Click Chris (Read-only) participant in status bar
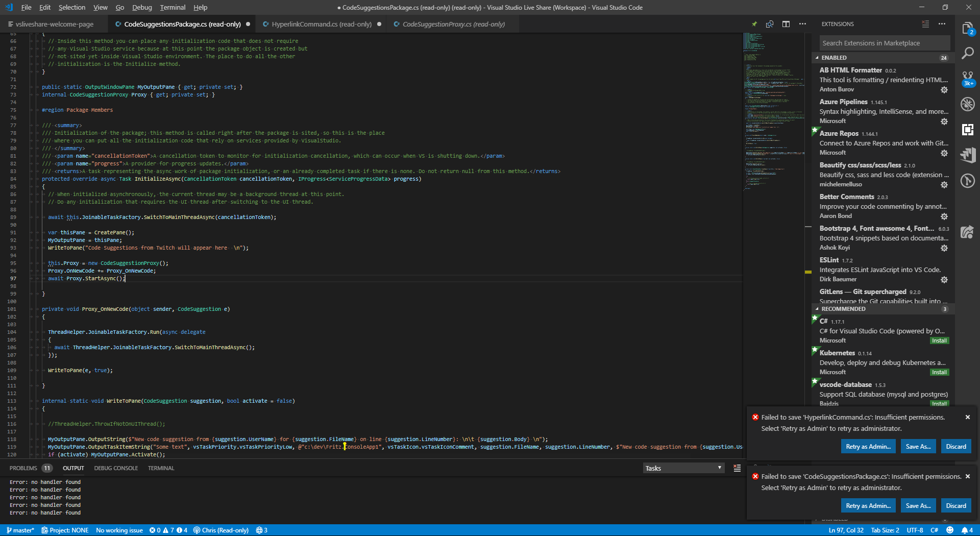Screen dimensions: 980x536 [221, 530]
